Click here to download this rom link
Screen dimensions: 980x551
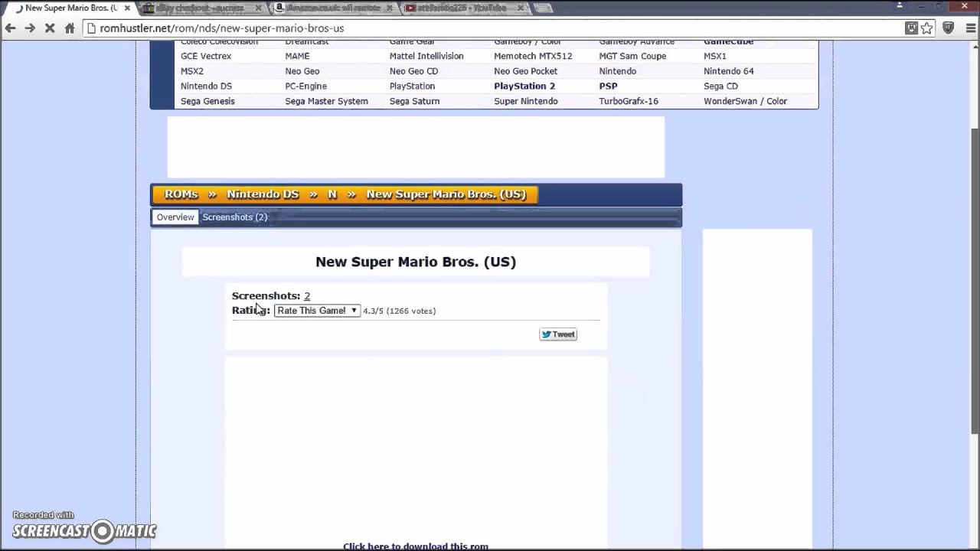click(x=416, y=546)
